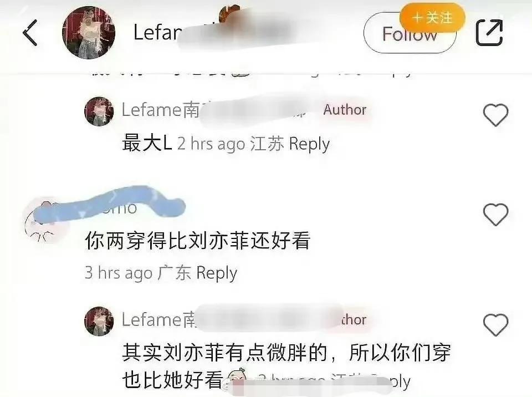The width and height of the screenshot is (532, 397).
Task: Open the Lefame username on the last reply
Action: coord(159,320)
